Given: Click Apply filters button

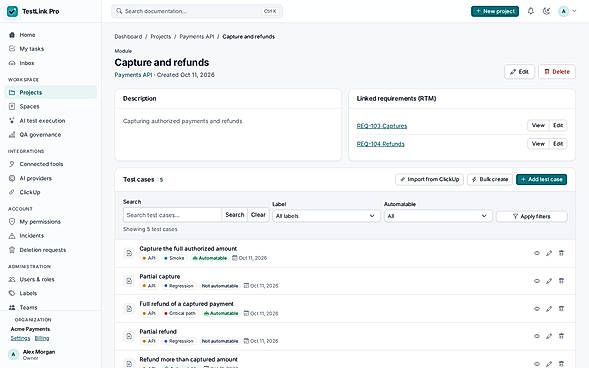Looking at the screenshot, I should click(531, 216).
